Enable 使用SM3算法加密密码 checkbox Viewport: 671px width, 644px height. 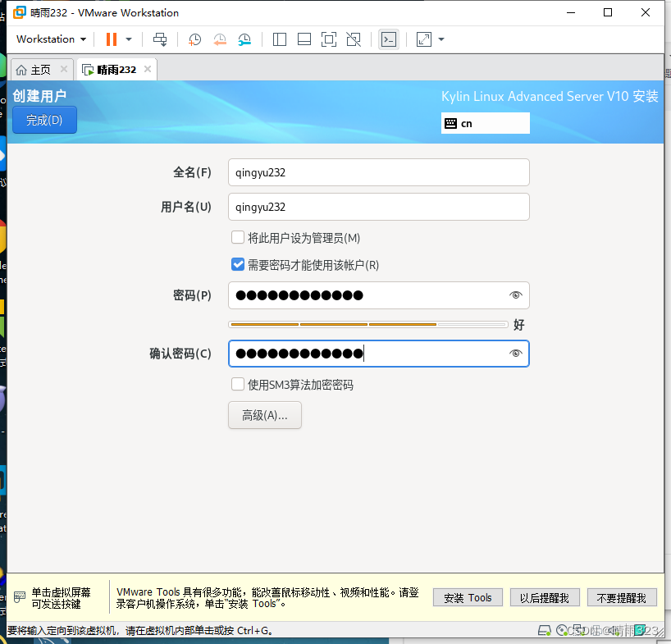tap(238, 384)
